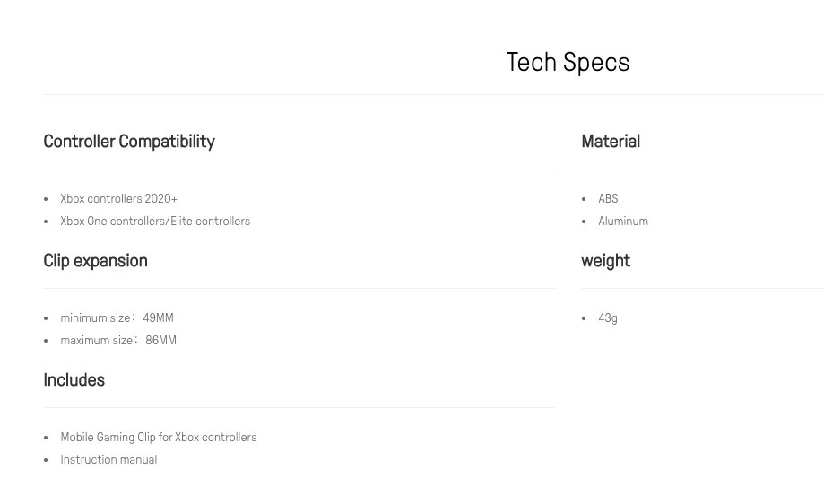Viewport: 824px width, 504px height.
Task: Click the Xbox controllers 2020+ list item
Action: tap(118, 199)
